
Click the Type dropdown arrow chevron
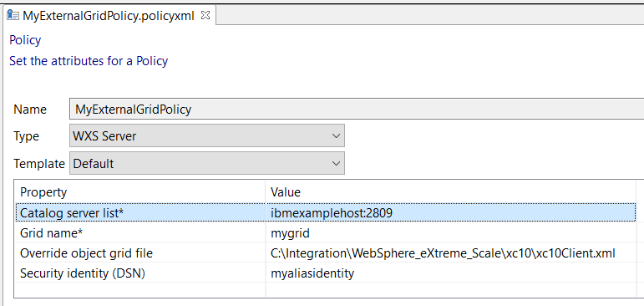pyautogui.click(x=336, y=135)
